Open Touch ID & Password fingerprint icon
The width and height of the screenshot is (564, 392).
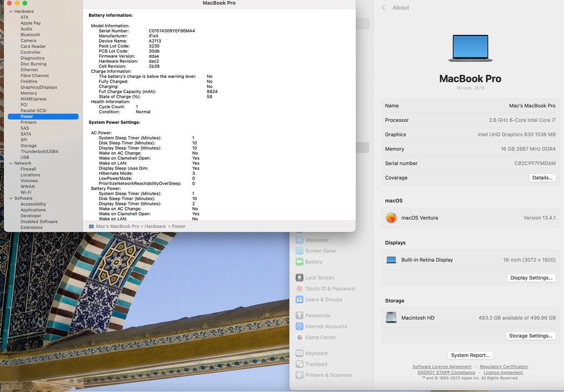pyautogui.click(x=299, y=289)
